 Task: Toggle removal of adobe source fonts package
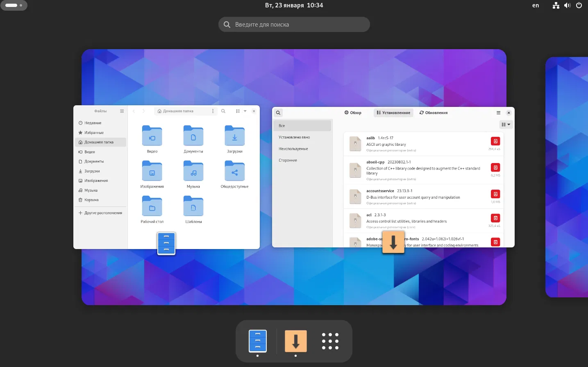tap(495, 242)
